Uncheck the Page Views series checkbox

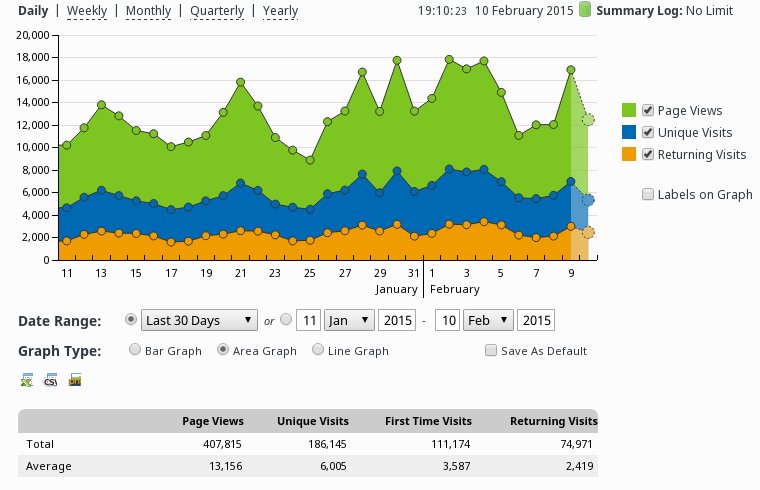648,110
